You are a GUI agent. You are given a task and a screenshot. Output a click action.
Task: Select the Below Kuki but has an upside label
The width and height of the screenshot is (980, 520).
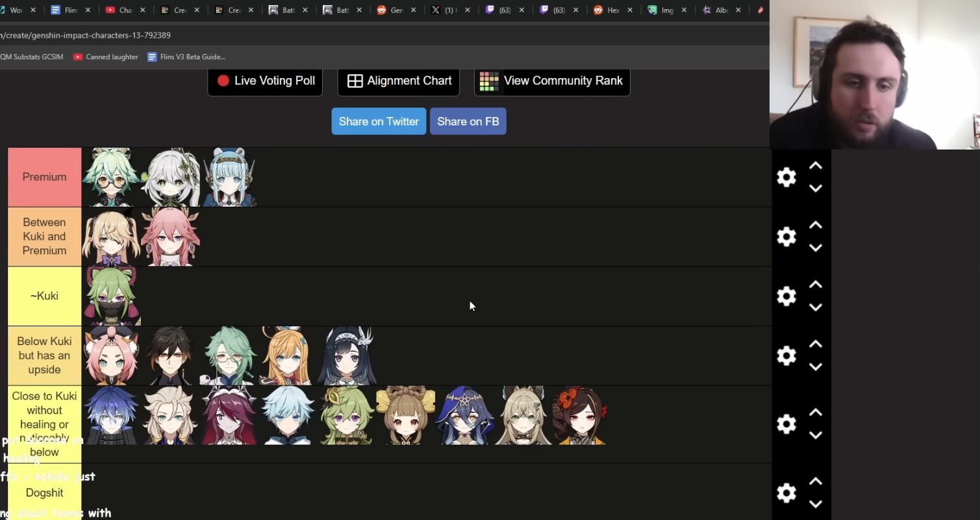click(x=44, y=356)
